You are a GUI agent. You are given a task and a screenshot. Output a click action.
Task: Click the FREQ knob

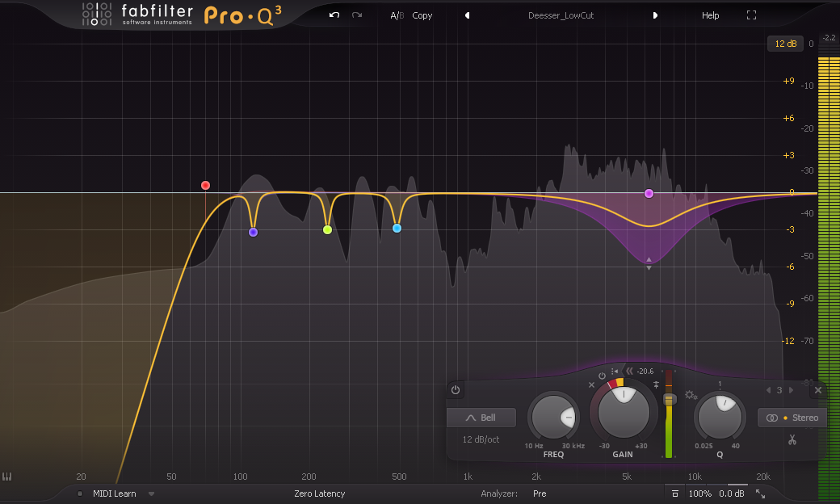[553, 418]
